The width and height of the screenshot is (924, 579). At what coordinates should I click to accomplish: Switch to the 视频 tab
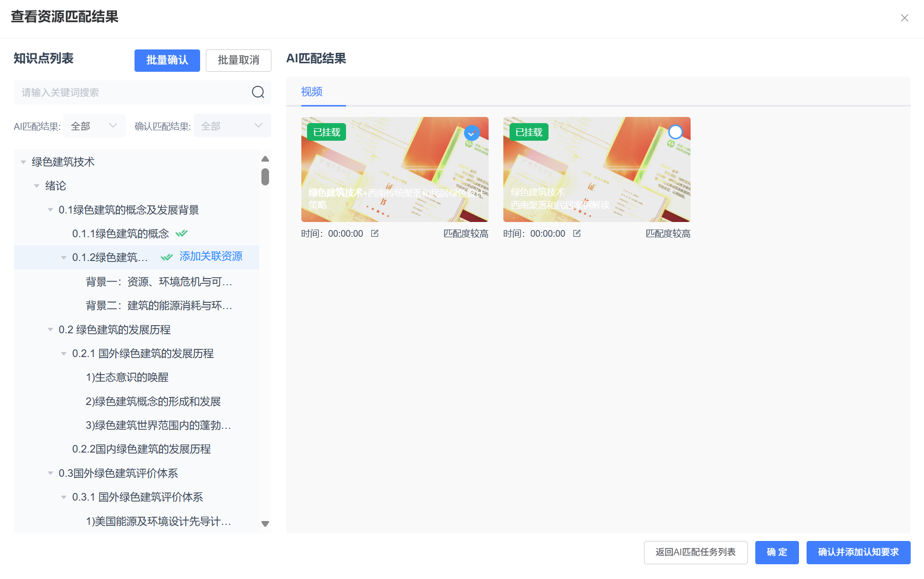(x=312, y=92)
